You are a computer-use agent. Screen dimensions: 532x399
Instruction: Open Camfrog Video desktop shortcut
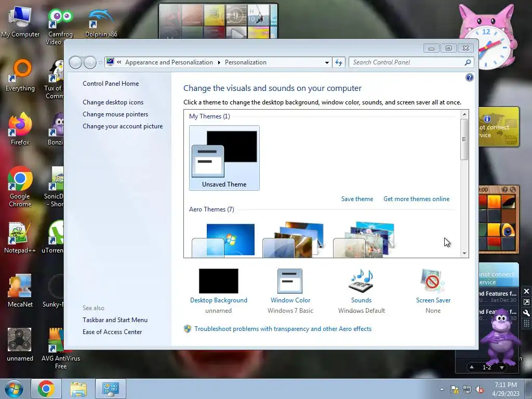60,26
